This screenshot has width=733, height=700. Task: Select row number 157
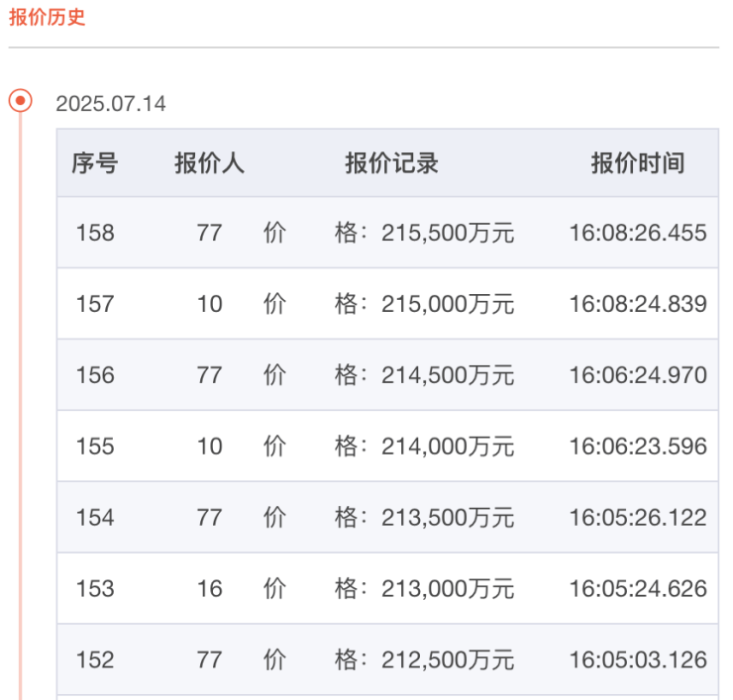tap(95, 304)
